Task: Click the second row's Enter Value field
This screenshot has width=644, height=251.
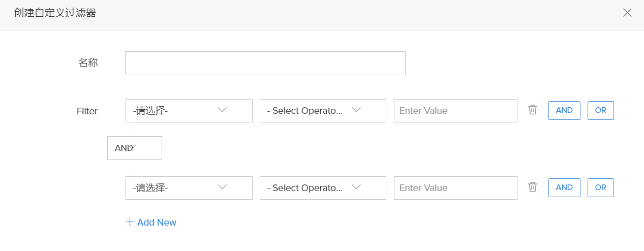Action: click(x=455, y=188)
